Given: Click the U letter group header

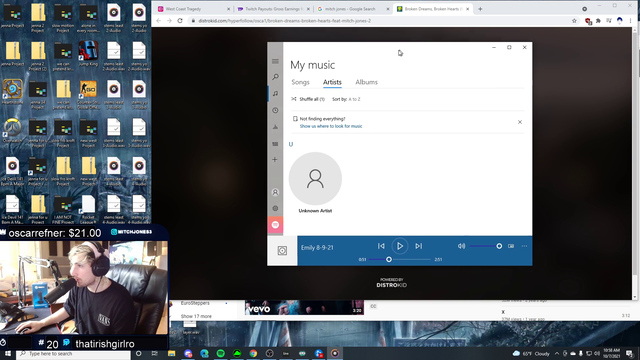Looking at the screenshot, I should [x=291, y=144].
